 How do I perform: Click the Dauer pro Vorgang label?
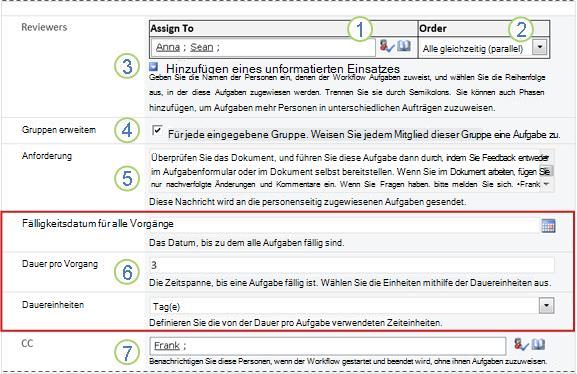60,264
